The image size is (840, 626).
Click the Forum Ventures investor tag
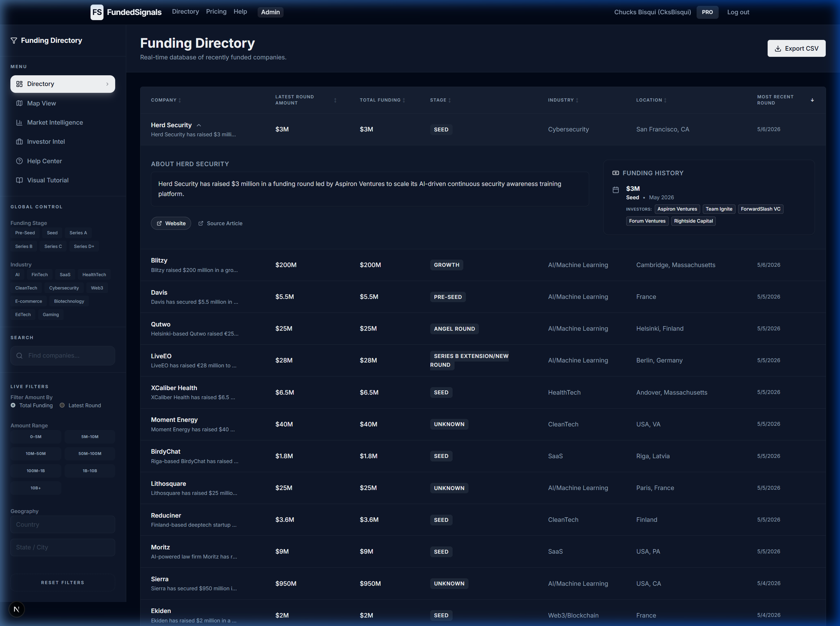coord(647,221)
